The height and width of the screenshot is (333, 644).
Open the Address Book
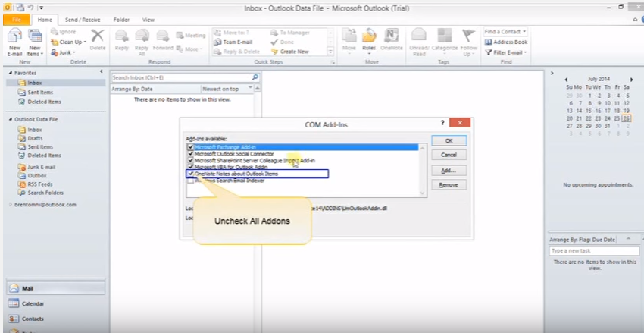tap(505, 42)
